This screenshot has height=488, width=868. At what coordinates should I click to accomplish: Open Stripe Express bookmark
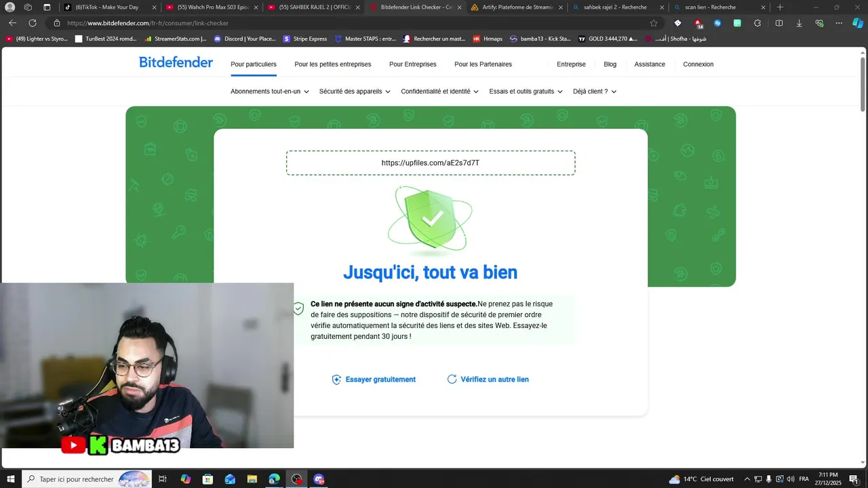tap(305, 39)
